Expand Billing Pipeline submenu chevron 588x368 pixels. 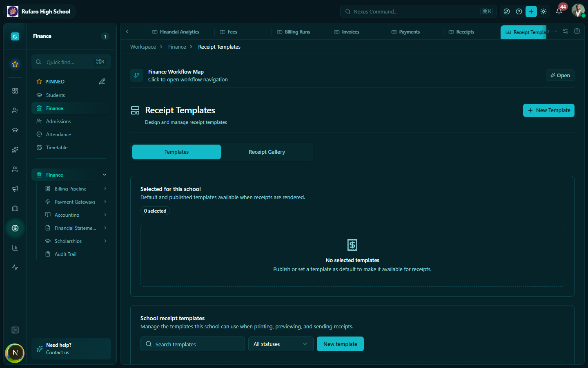pyautogui.click(x=105, y=188)
